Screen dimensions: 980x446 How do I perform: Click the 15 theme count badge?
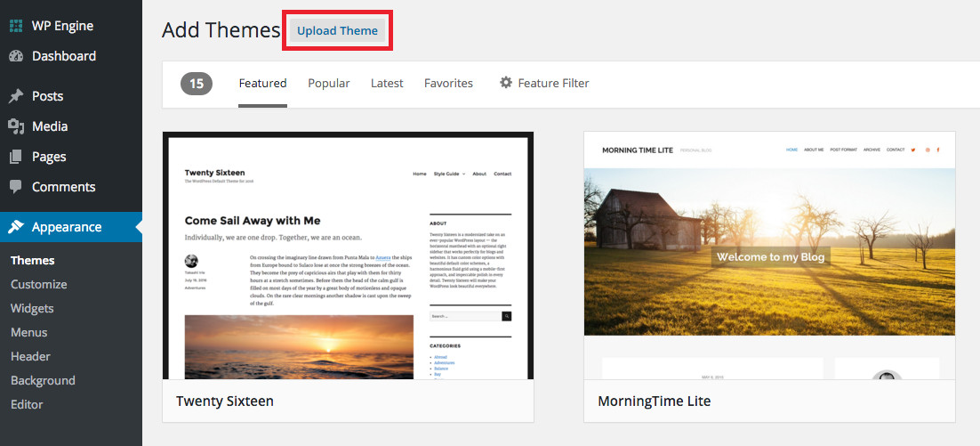(x=197, y=83)
